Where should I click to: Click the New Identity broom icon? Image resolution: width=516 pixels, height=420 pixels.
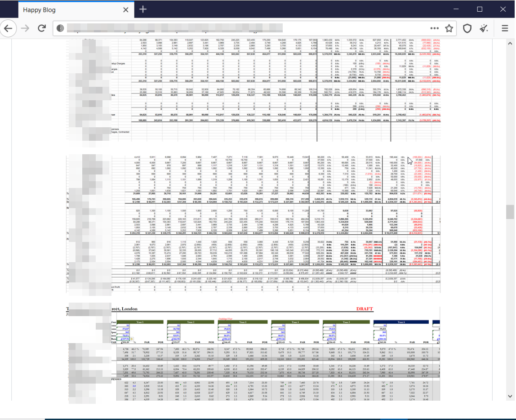pos(484,28)
